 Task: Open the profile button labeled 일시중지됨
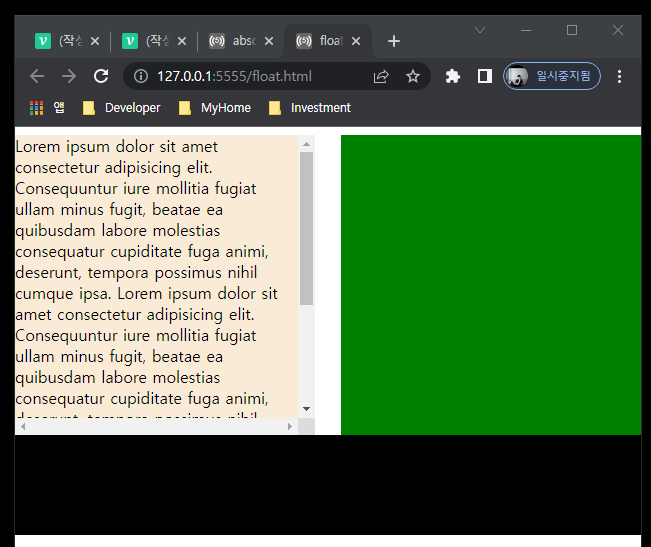[x=552, y=76]
